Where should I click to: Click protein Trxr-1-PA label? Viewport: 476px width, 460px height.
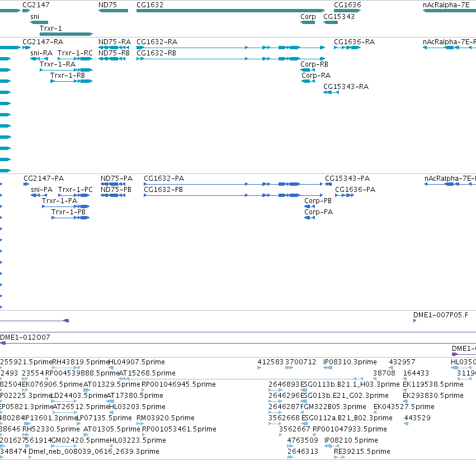(59, 201)
